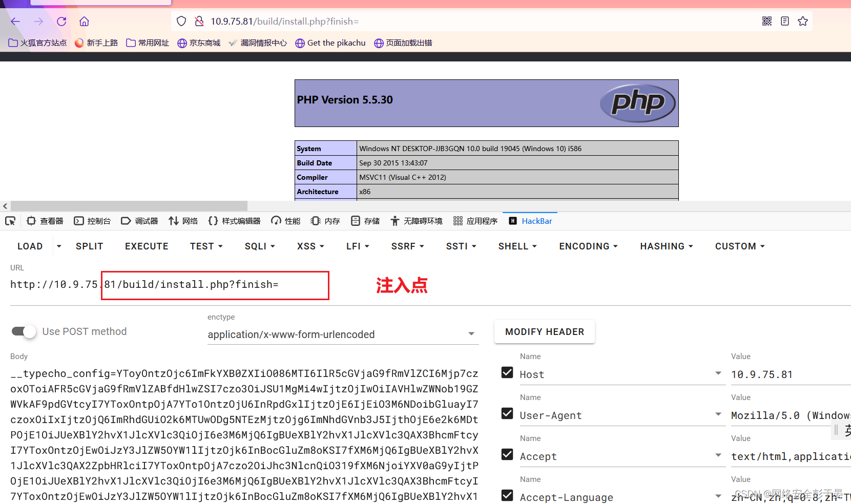Screen dimensions: 851x504
Task: Expand the SQLI dropdown in HackBar
Action: (x=259, y=246)
